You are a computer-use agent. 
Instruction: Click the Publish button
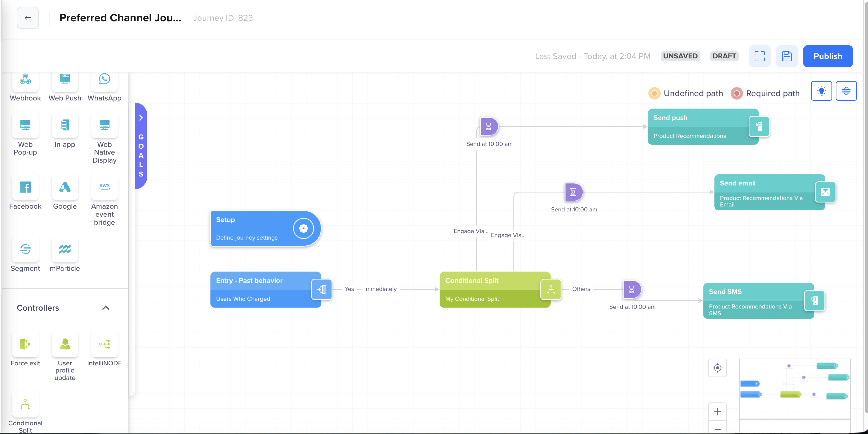[828, 56]
